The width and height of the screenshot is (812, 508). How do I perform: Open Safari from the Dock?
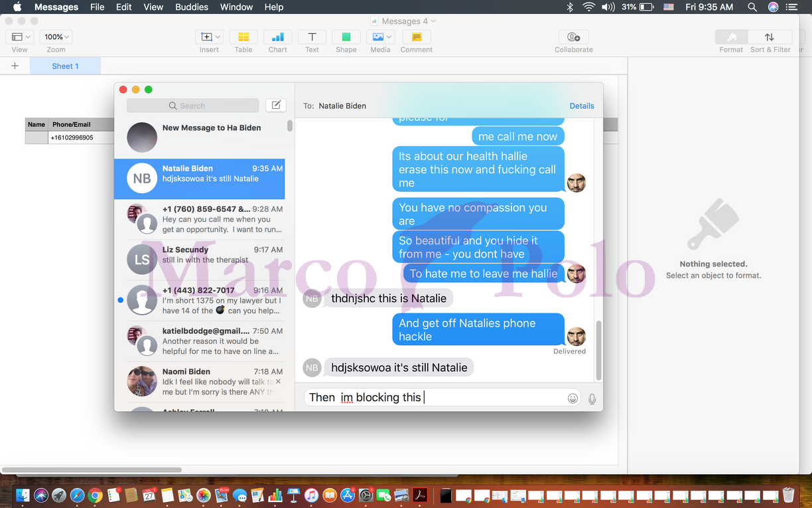click(x=77, y=495)
